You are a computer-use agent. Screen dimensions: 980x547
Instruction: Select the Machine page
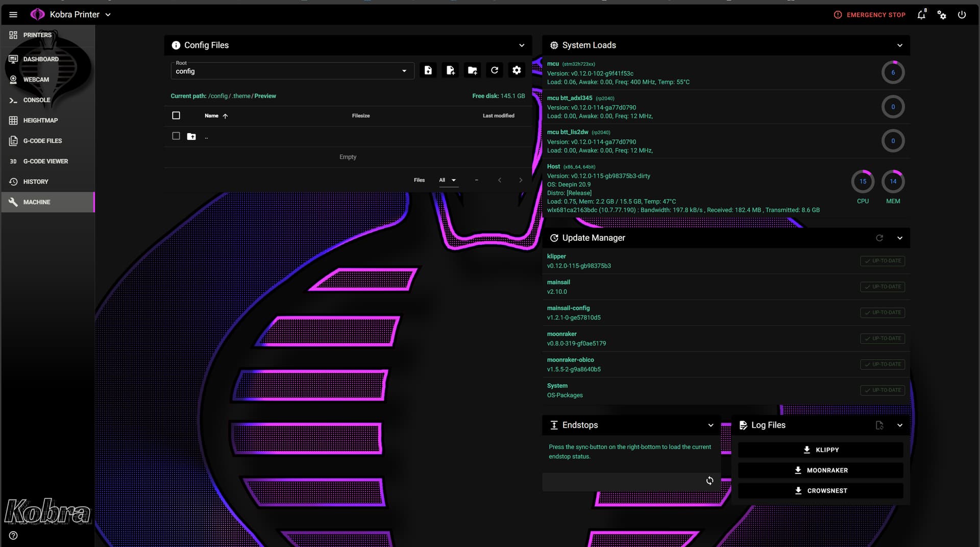47,202
